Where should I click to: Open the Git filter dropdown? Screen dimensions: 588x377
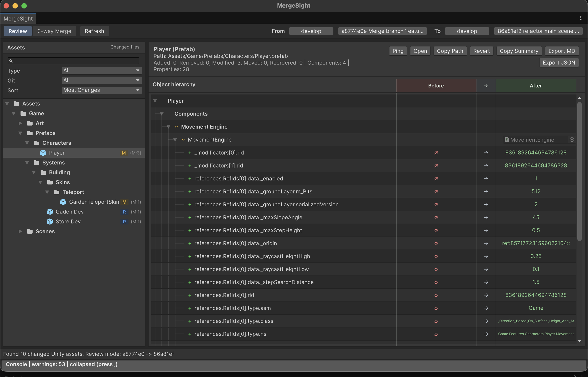pyautogui.click(x=102, y=80)
